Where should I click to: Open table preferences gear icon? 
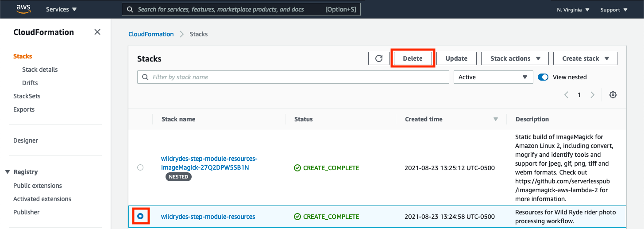(x=613, y=95)
